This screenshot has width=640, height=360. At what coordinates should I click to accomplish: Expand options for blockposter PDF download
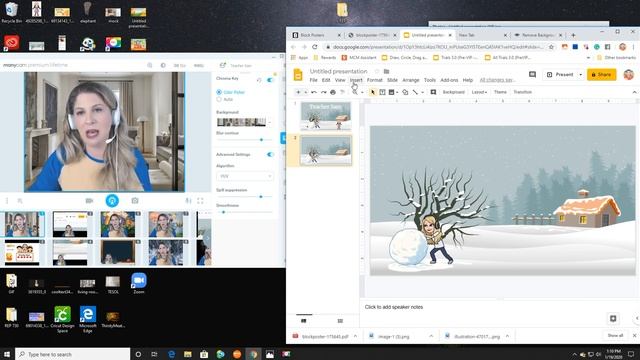coord(355,336)
